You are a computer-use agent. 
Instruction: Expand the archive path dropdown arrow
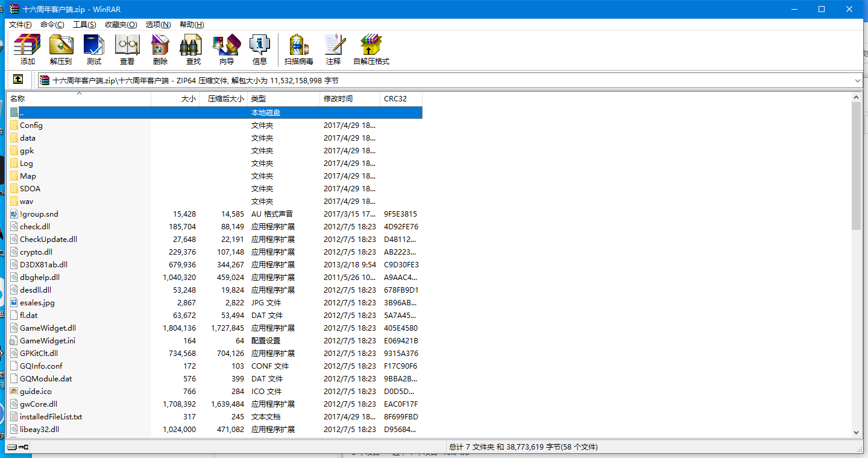[x=857, y=80]
